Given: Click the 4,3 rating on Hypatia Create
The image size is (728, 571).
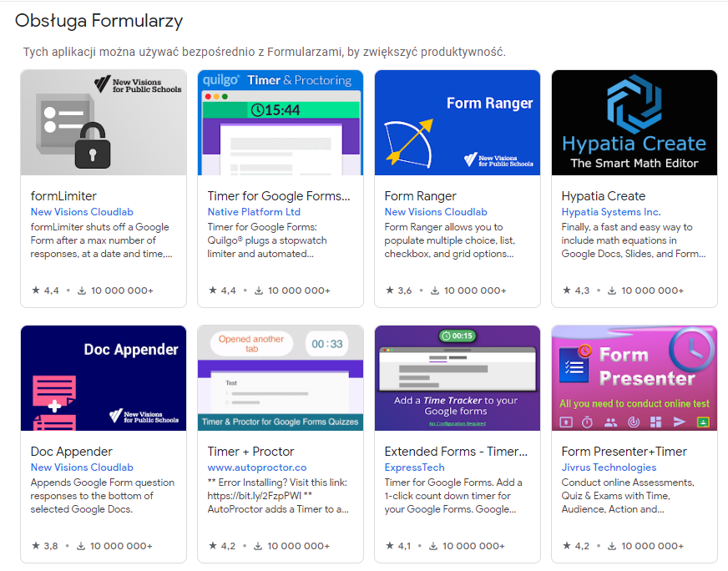Looking at the screenshot, I should (x=582, y=291).
